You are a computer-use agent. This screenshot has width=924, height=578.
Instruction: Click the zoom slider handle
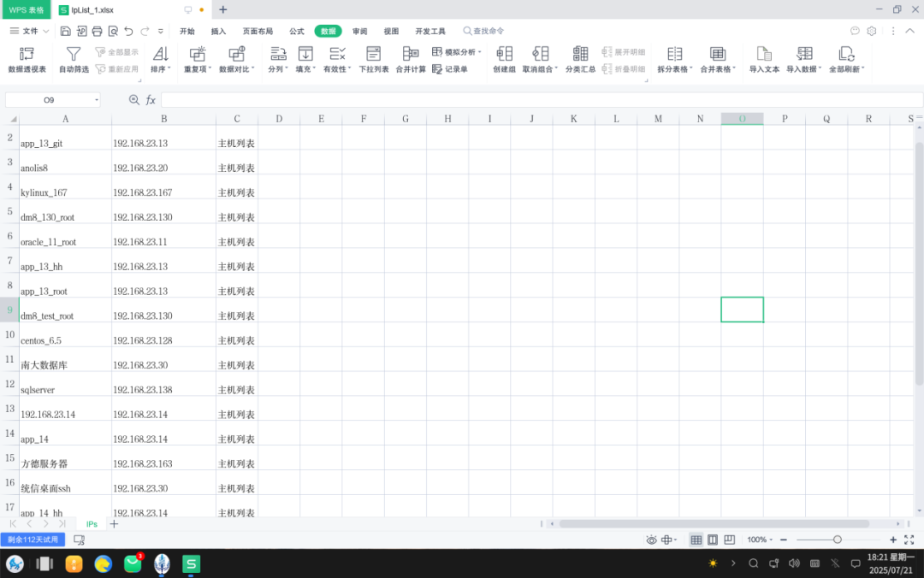(x=838, y=540)
